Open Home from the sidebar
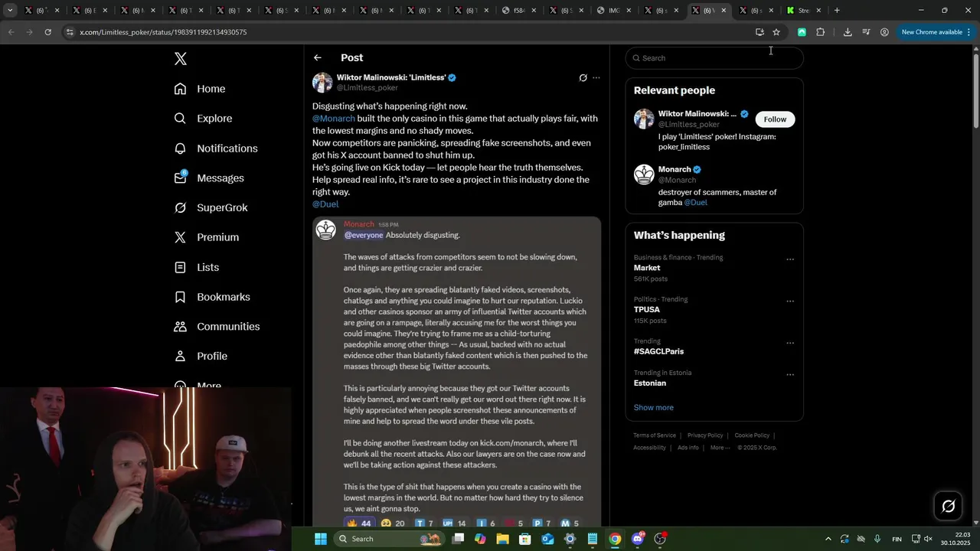The image size is (980, 551). pos(200,89)
